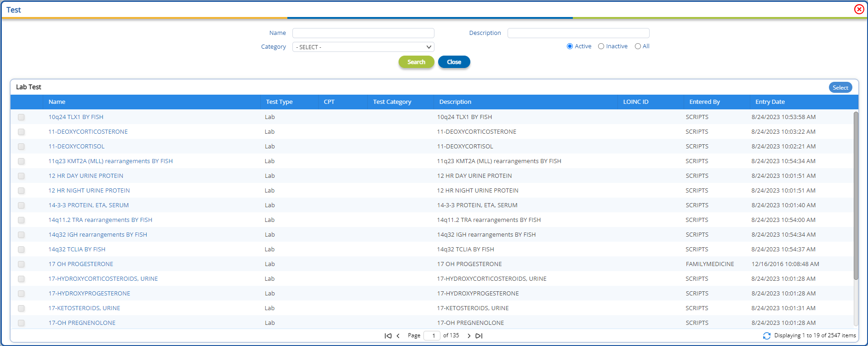Open the 11q23 KMT2A (MLL) rearrangements link

click(111, 161)
